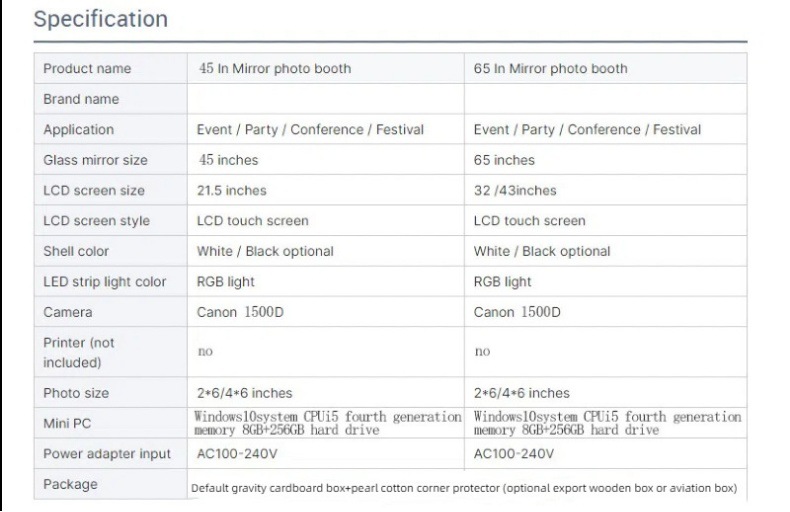This screenshot has height=512, width=790.
Task: Click the 65 inches mirror size value
Action: (x=504, y=160)
